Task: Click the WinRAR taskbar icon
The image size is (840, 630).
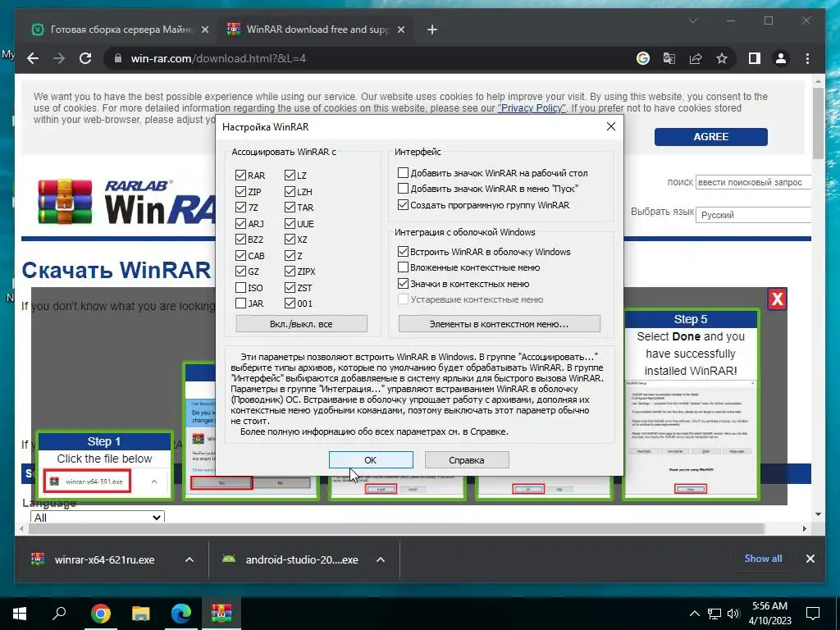Action: tap(221, 613)
